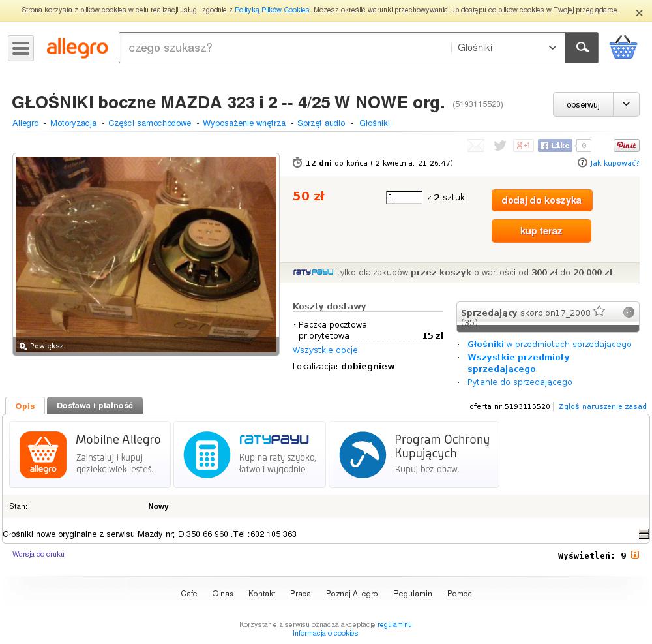Open the hamburger menu icon
652x644 pixels.
[21, 48]
